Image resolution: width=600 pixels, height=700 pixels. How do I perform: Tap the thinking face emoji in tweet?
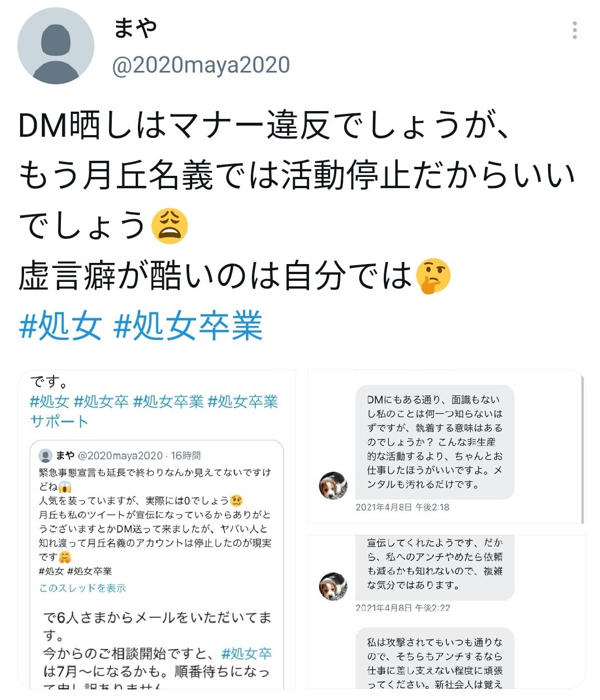(432, 276)
